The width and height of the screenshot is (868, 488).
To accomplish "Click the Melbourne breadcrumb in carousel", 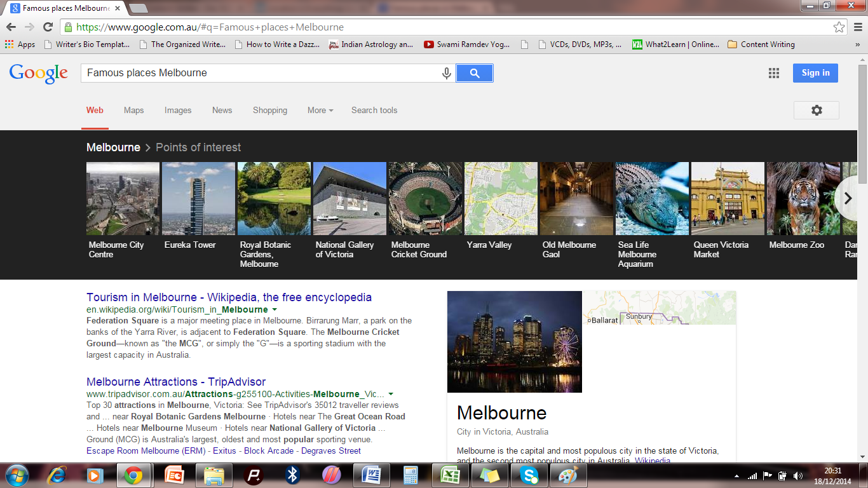I will tap(113, 147).
